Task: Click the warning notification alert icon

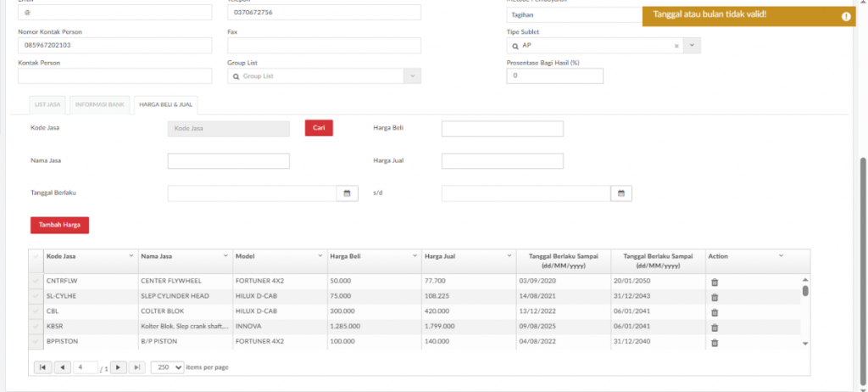Action: coord(845,16)
